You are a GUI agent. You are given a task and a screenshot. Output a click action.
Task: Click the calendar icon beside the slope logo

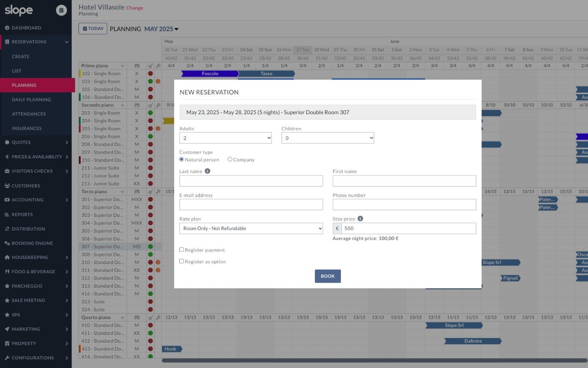point(61,10)
